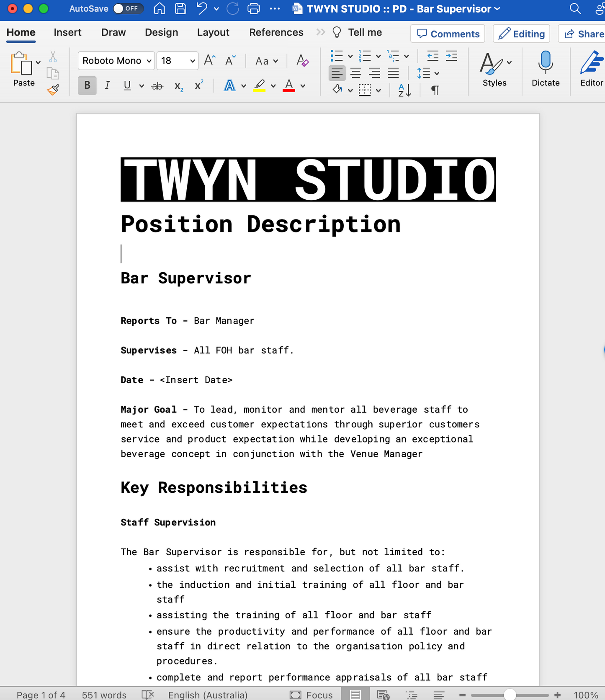Undo the last action

tap(202, 8)
